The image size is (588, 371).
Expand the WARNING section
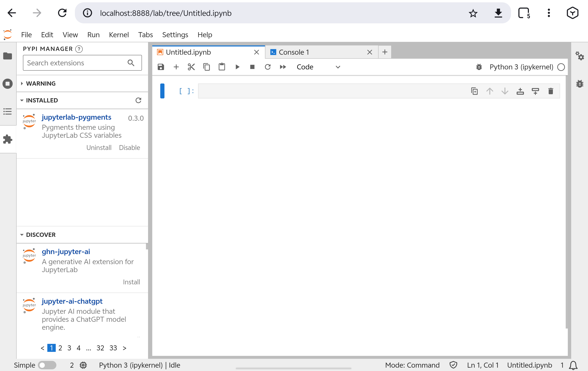point(41,83)
